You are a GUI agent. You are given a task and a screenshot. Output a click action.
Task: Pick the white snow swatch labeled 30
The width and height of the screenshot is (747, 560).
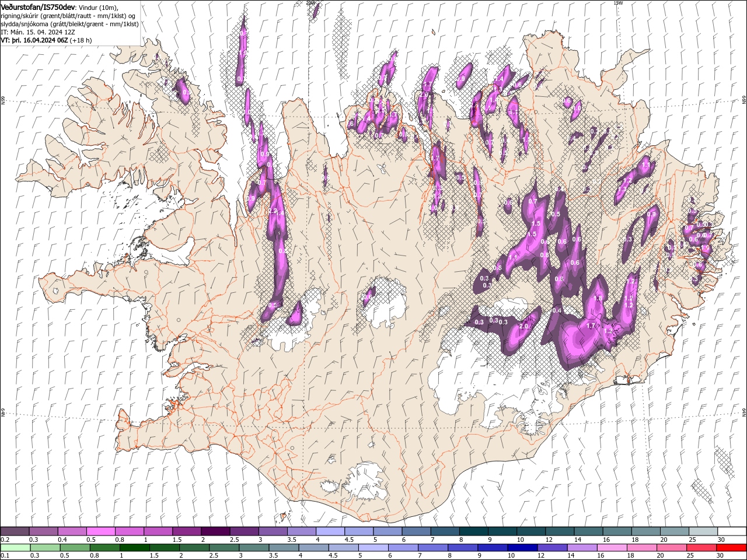coord(732,531)
